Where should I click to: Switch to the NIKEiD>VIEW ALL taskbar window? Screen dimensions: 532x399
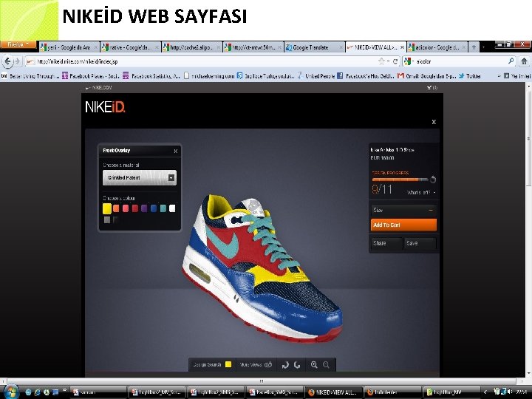pyautogui.click(x=332, y=392)
